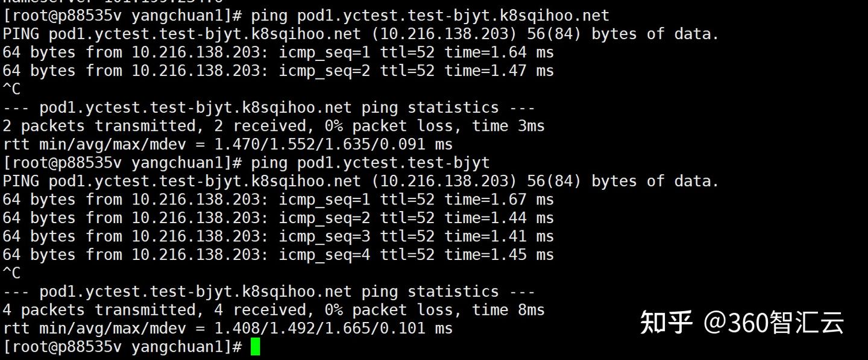This screenshot has width=868, height=360.
Task: Click the "4 packets transmitted" summary line
Action: point(273,310)
